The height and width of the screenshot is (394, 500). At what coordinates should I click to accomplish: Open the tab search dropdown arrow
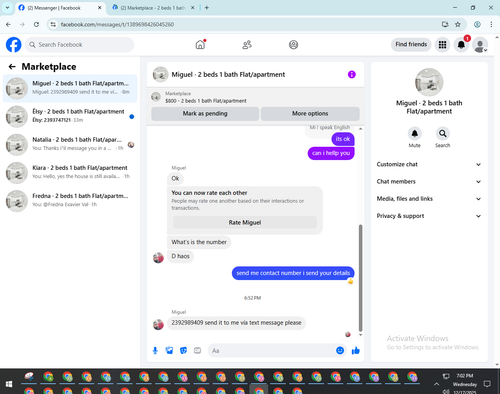point(7,7)
